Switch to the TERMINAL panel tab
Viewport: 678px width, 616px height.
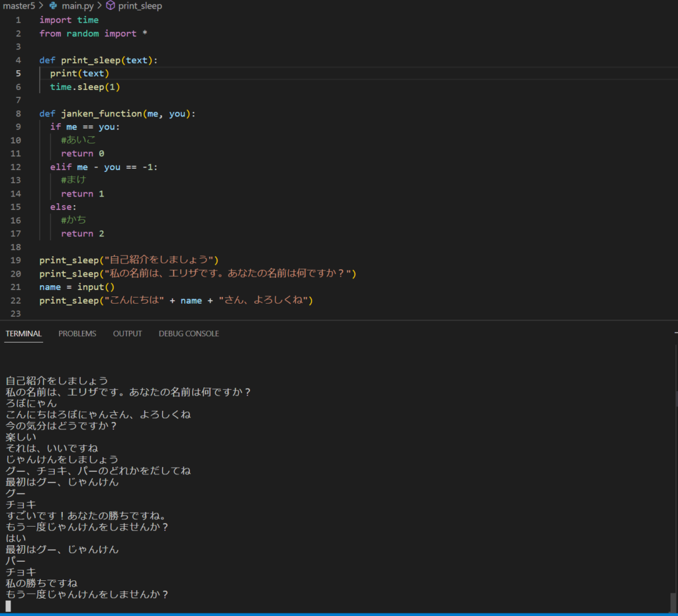24,333
